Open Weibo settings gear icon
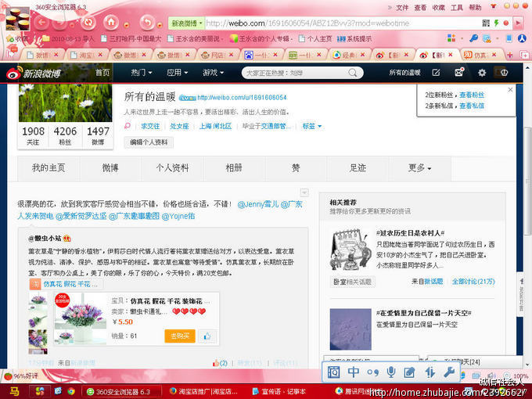Screen dimensions: 532x399 click(482, 73)
